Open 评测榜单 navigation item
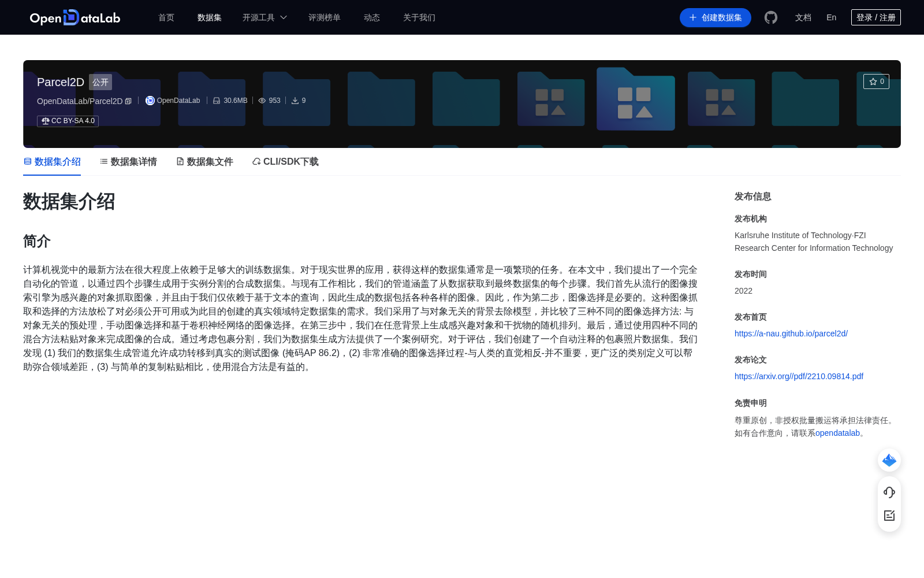This screenshot has width=924, height=578. tap(325, 17)
